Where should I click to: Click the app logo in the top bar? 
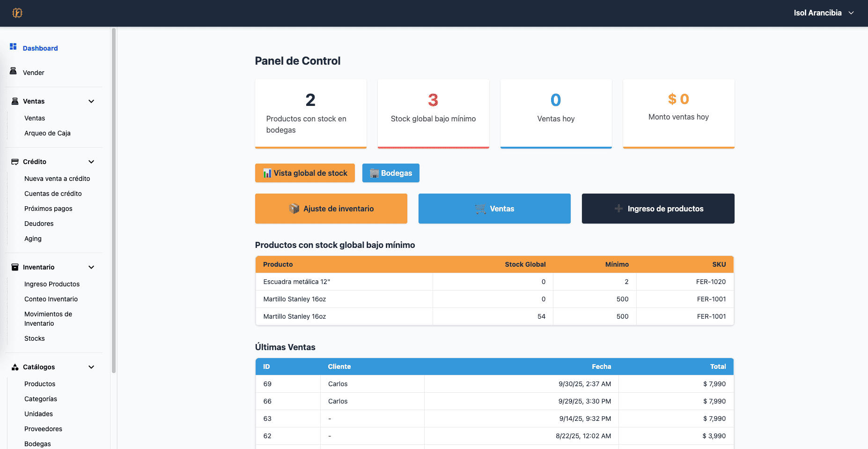point(17,13)
